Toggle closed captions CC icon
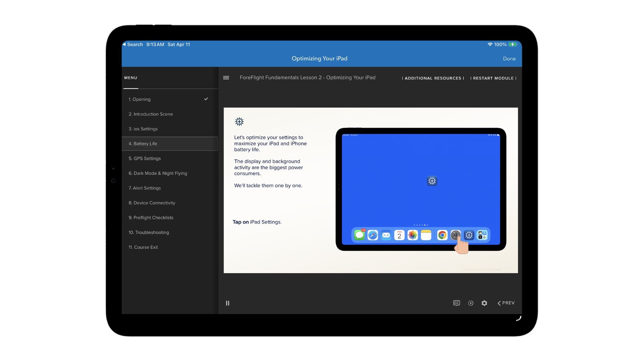Viewport: 644px width, 362px height. click(457, 303)
